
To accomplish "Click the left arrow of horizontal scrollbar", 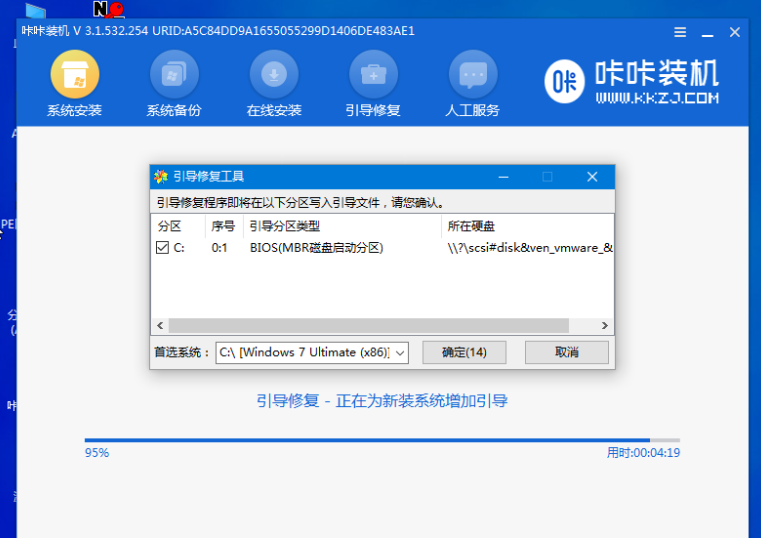I will click(x=160, y=326).
